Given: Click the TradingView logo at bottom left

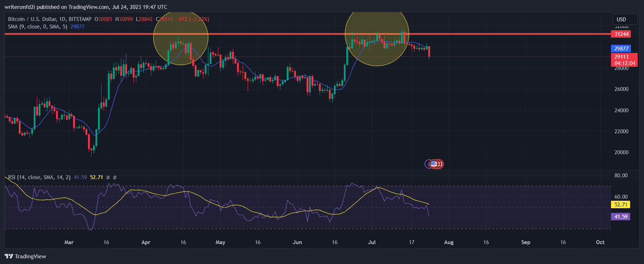Looking at the screenshot, I should tap(26, 256).
